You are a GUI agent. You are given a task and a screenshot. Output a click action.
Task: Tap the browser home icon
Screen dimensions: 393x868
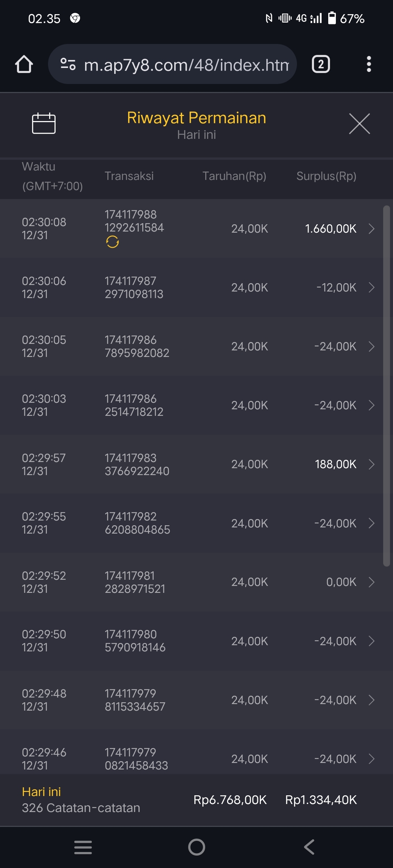pos(24,64)
